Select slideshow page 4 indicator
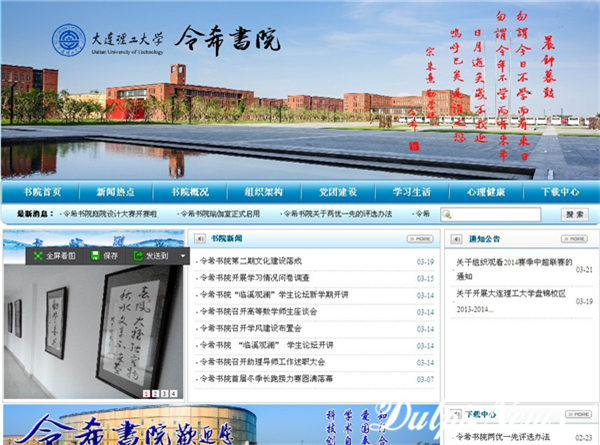 click(x=174, y=393)
